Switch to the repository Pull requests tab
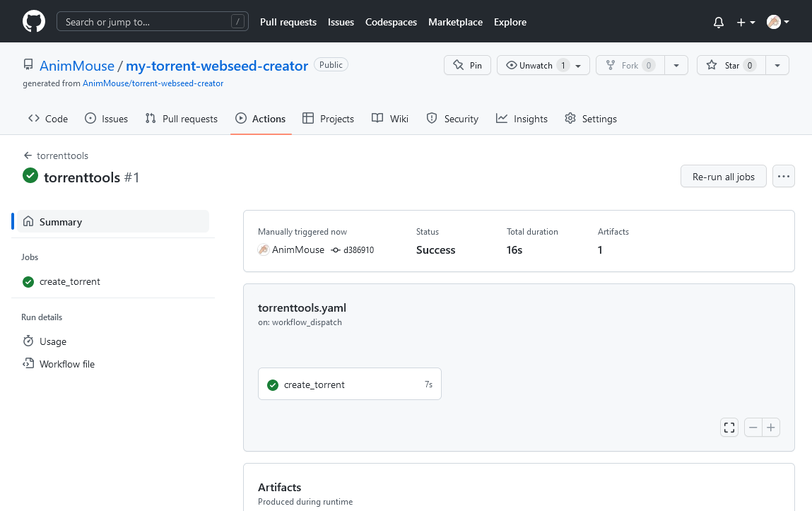 [181, 119]
